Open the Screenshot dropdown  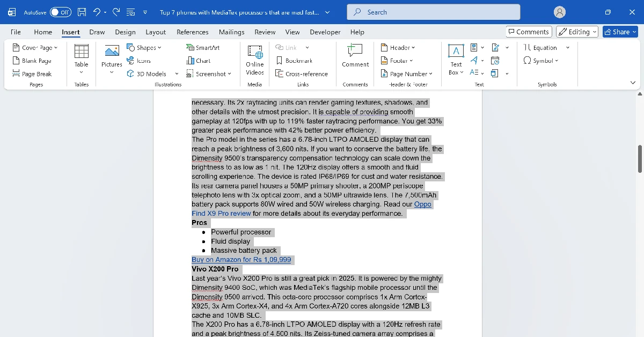[x=209, y=74]
